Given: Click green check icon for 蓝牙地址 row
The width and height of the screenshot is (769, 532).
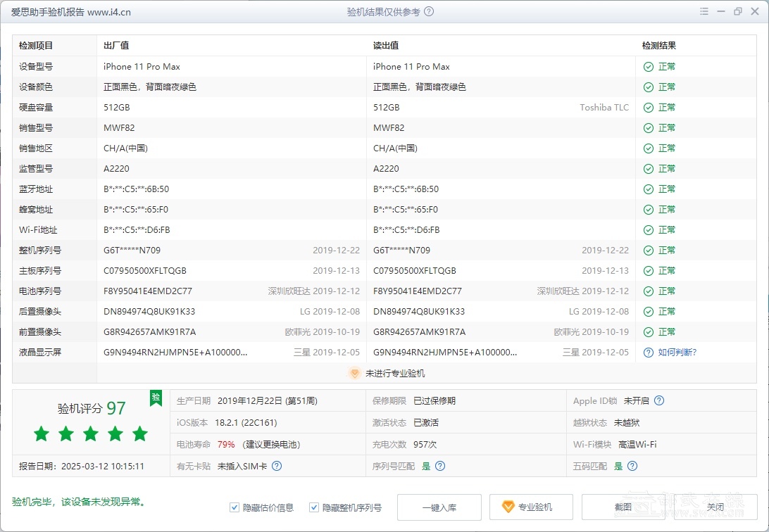Looking at the screenshot, I should pyautogui.click(x=649, y=189).
